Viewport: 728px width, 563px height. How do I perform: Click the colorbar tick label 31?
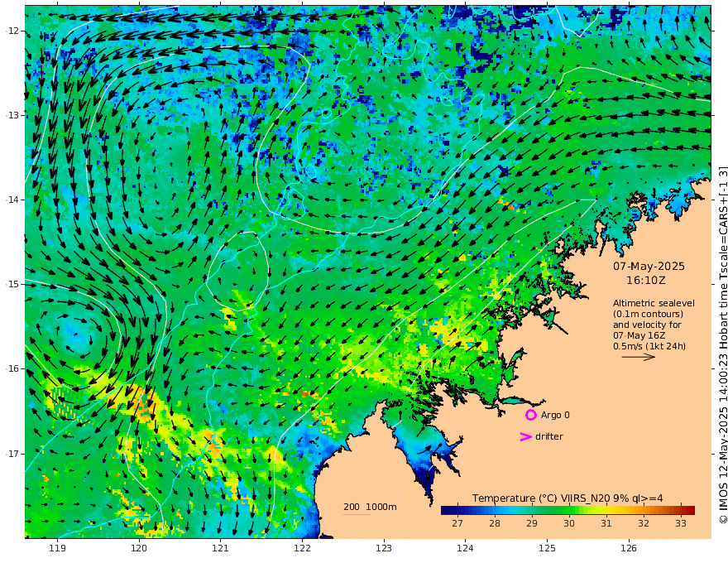[606, 523]
